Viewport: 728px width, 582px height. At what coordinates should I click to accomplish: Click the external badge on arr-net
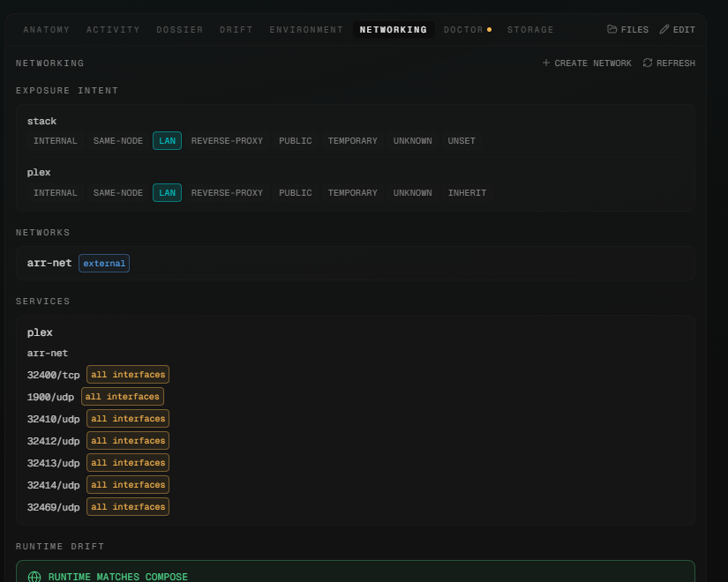pyautogui.click(x=104, y=263)
